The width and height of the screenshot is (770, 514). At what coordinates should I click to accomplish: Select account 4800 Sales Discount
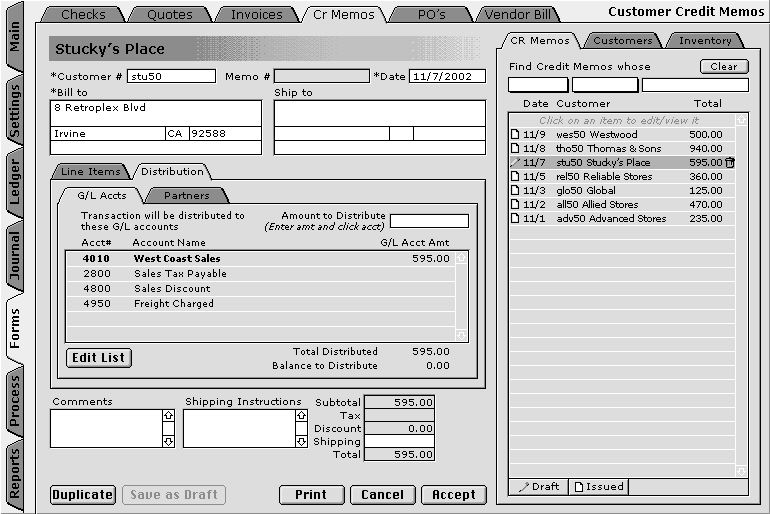261,289
